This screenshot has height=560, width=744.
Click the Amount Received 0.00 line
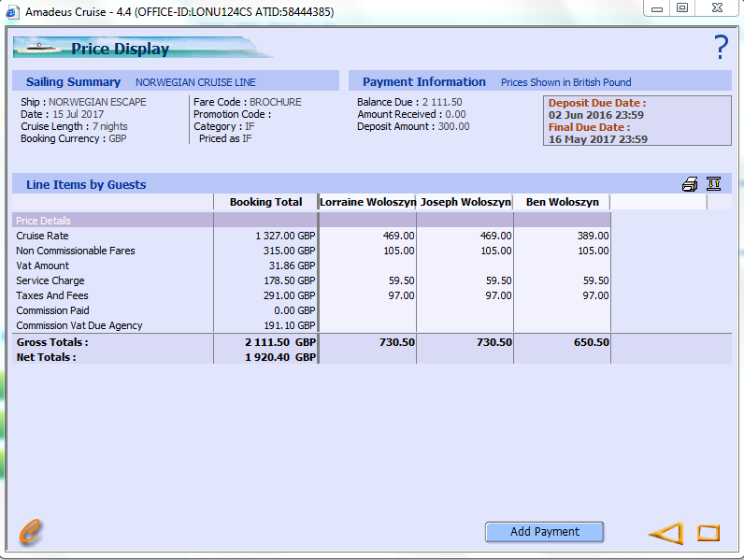[411, 114]
